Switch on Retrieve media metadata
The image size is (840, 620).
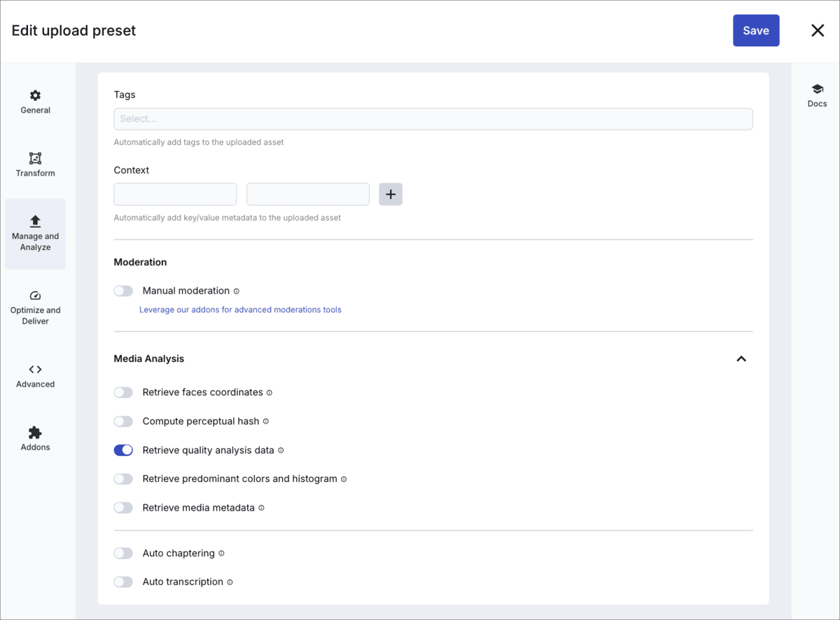pyautogui.click(x=123, y=507)
